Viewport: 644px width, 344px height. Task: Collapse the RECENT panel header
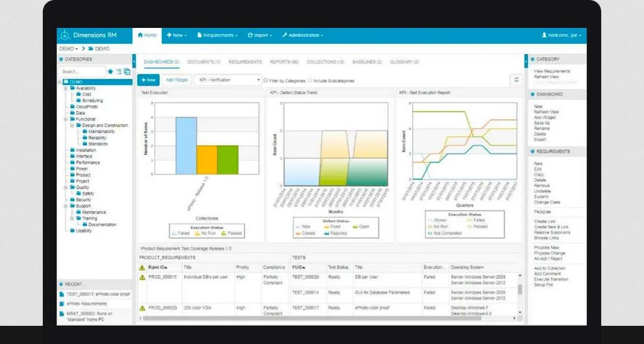(95, 284)
